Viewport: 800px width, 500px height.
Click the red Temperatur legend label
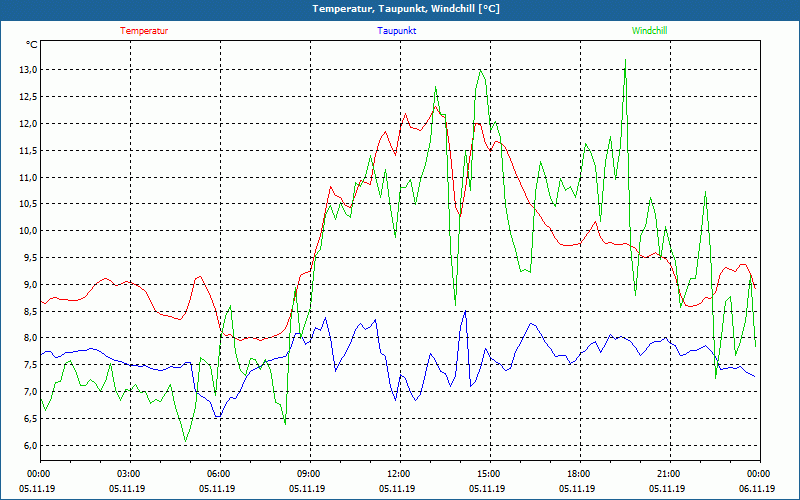point(144,30)
